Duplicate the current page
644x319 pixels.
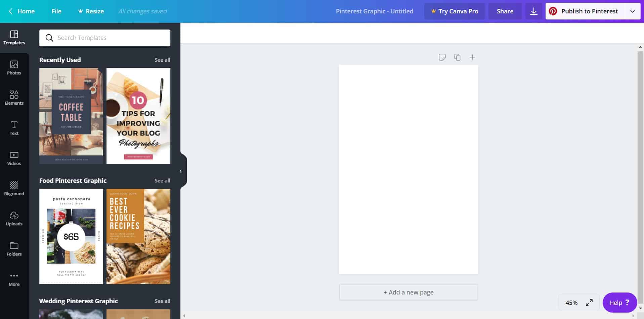click(457, 57)
